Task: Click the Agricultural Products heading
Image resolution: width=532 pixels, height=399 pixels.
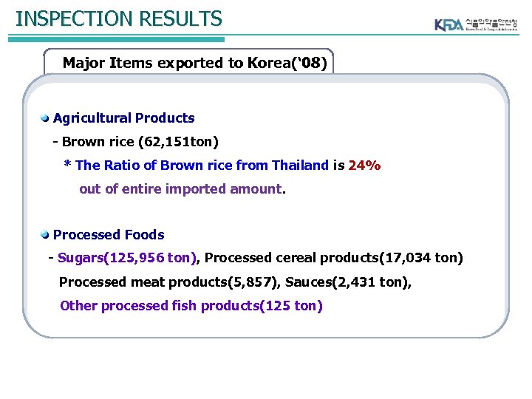Action: click(124, 118)
